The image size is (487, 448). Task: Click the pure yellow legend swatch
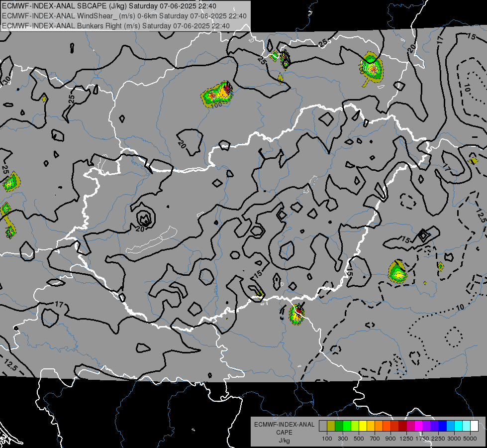click(x=363, y=426)
